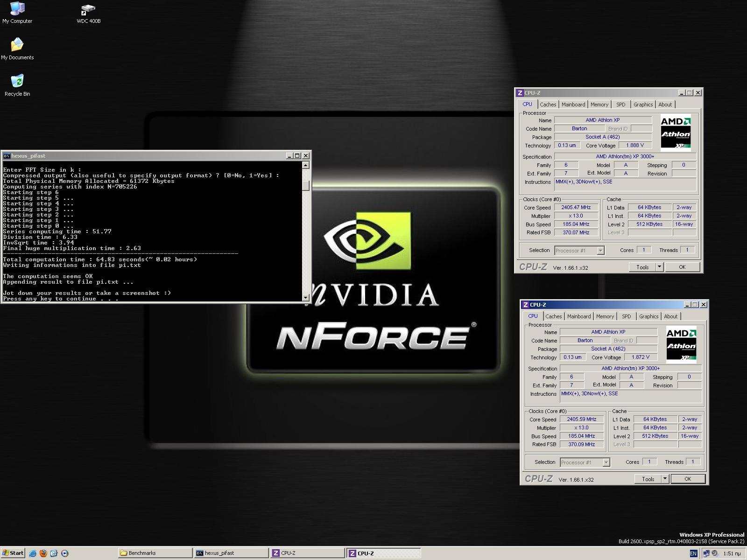Click AMD Athlon XP logo in upper CPU-Z
The height and width of the screenshot is (560, 747).
(x=676, y=133)
